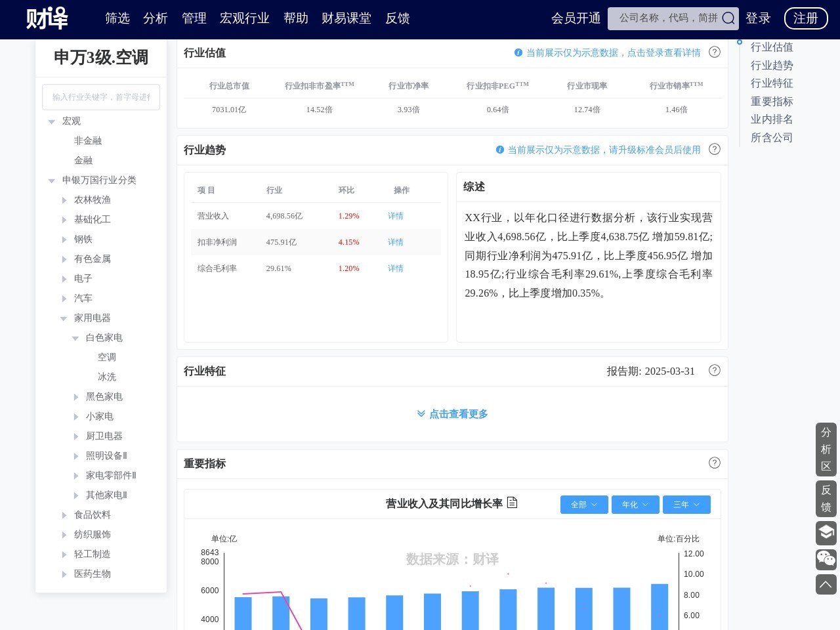
Task: Click the search magnifier icon
Action: [x=728, y=18]
